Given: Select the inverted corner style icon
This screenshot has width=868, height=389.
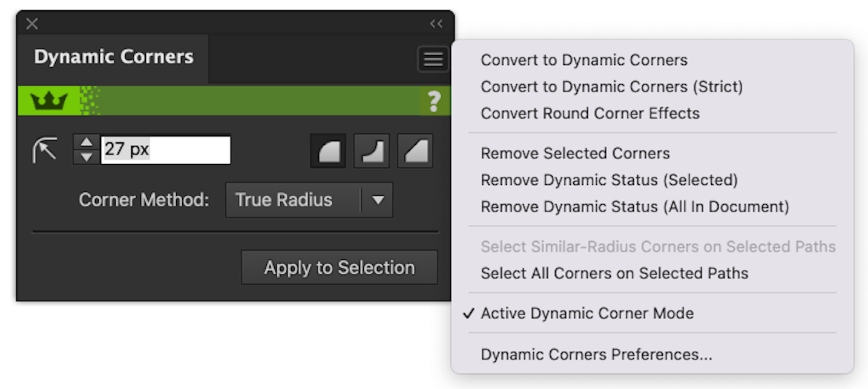Looking at the screenshot, I should (x=371, y=151).
